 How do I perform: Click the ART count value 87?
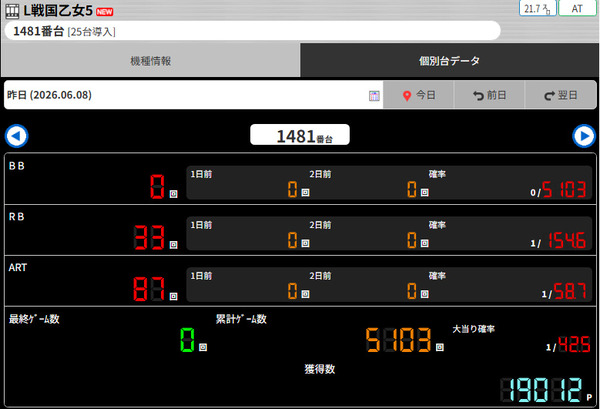pos(150,288)
